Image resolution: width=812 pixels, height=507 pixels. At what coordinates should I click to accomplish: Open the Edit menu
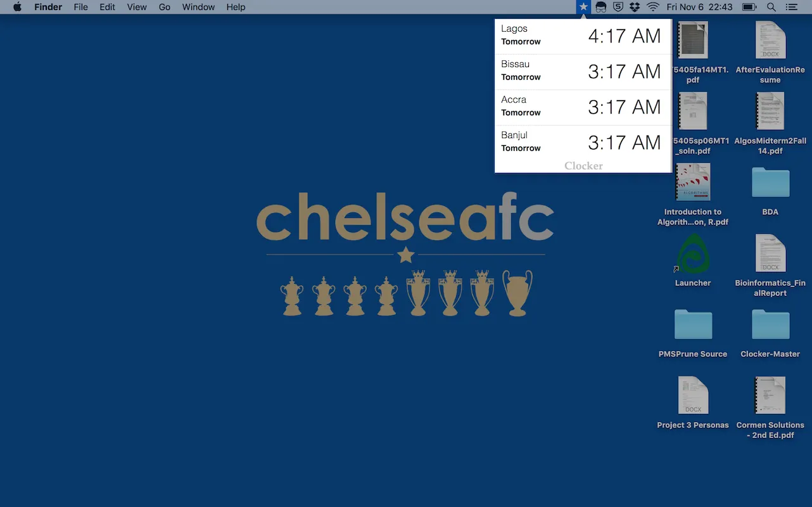click(x=107, y=7)
